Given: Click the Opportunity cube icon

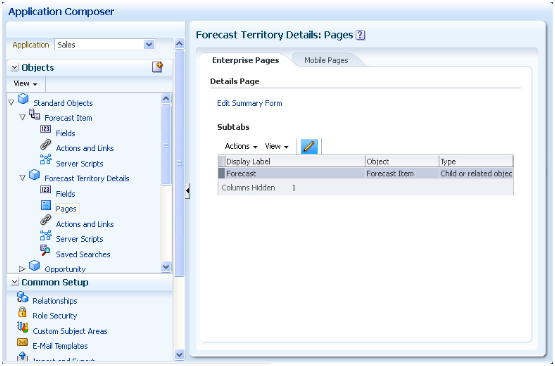Looking at the screenshot, I should click(34, 265).
